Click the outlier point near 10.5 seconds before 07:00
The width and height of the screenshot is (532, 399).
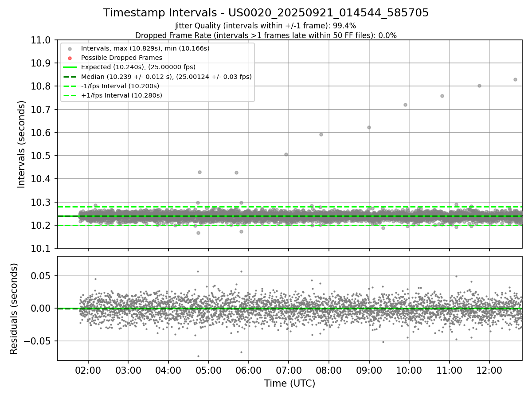click(x=286, y=154)
